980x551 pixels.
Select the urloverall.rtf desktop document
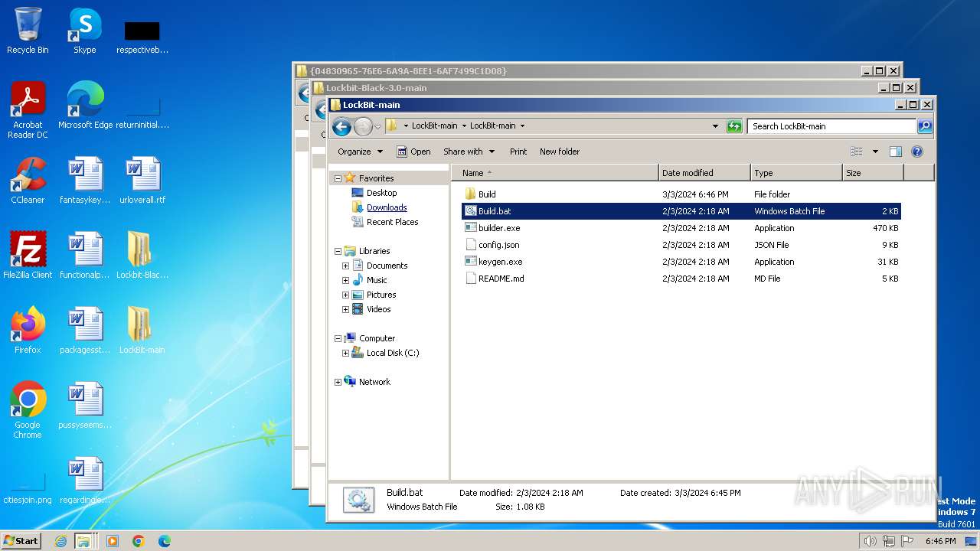point(142,181)
